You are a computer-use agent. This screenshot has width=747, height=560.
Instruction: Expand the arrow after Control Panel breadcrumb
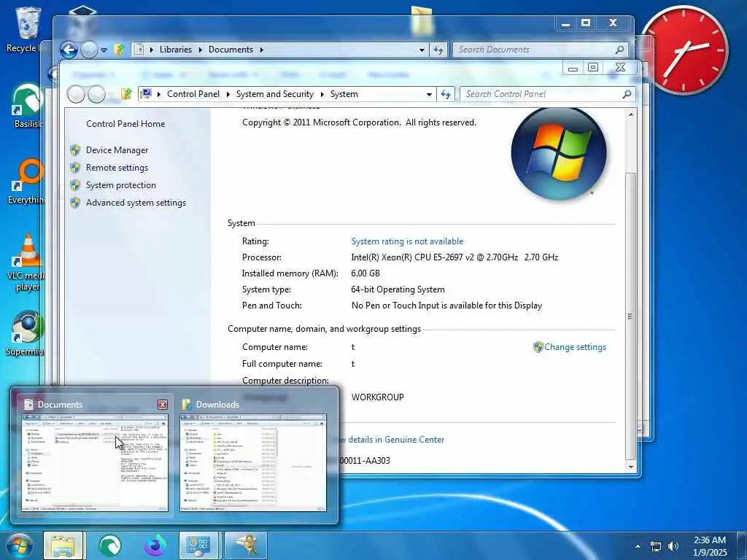coord(228,94)
